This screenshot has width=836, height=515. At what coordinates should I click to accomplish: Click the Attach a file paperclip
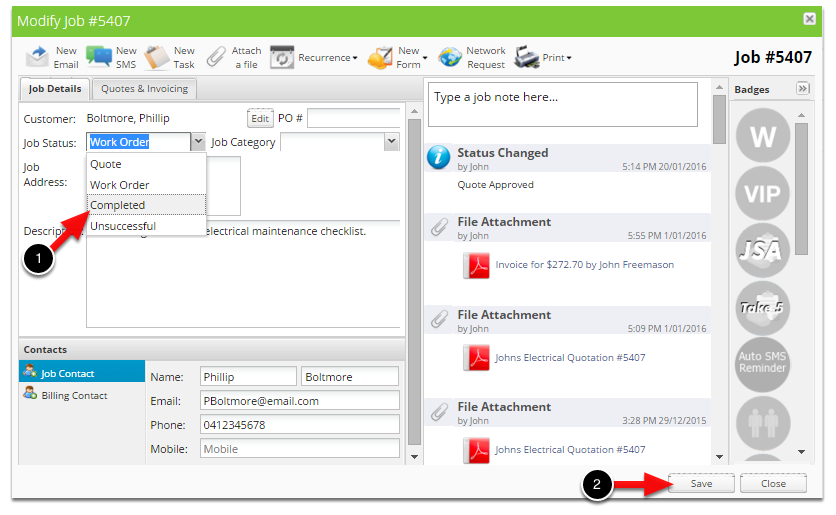216,57
